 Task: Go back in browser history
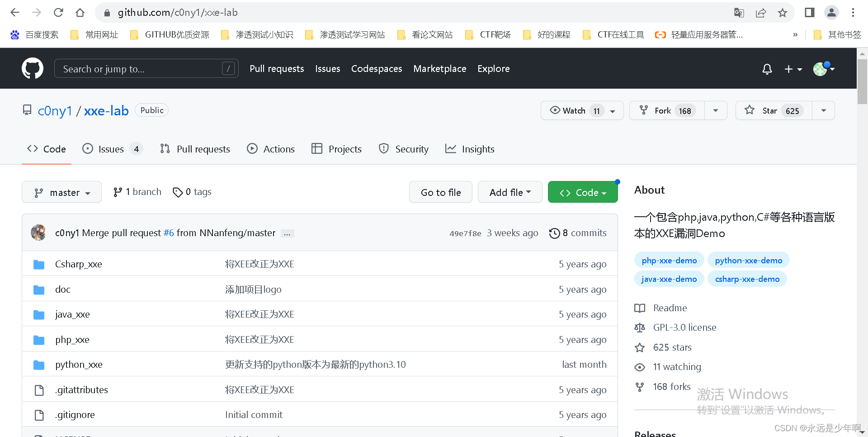pos(15,13)
